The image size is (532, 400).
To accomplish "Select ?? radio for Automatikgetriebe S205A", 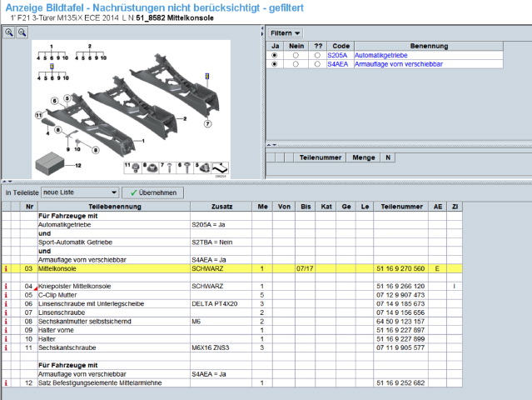I will tap(317, 55).
